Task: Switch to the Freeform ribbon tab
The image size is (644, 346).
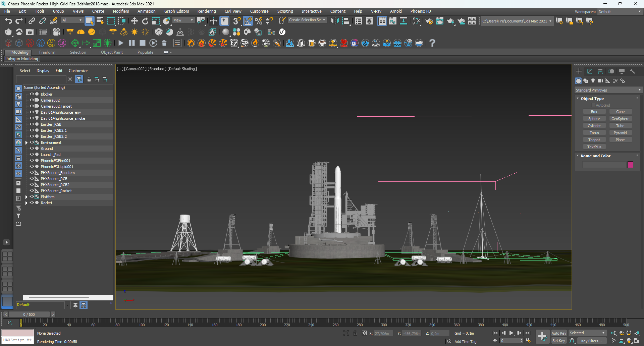Action: pos(47,52)
